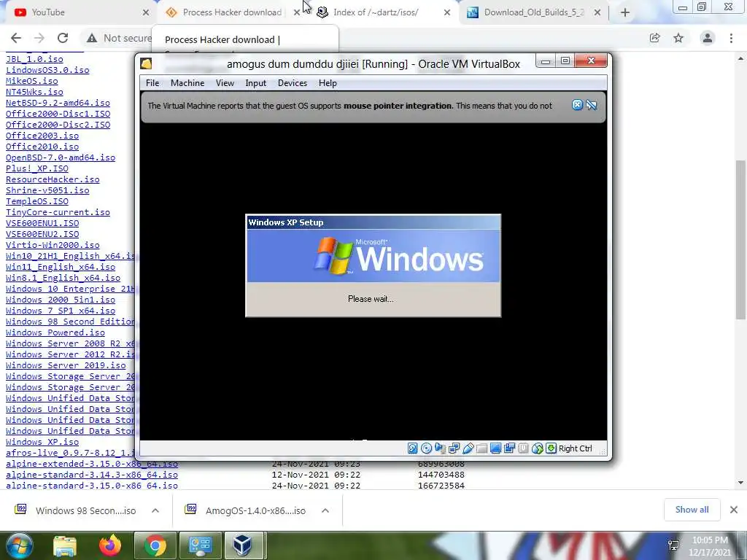The height and width of the screenshot is (560, 747).
Task: Click Show all downloads button
Action: tap(692, 510)
